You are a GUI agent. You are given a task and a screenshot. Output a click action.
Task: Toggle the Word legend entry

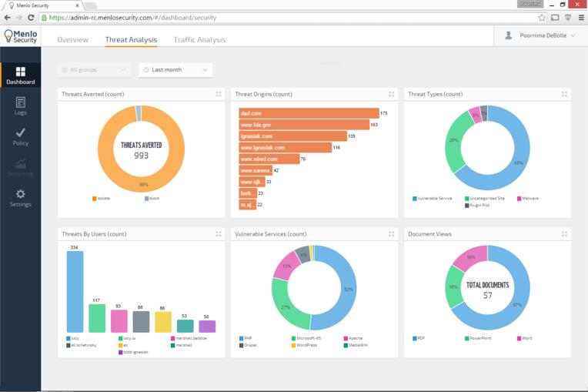click(x=524, y=338)
